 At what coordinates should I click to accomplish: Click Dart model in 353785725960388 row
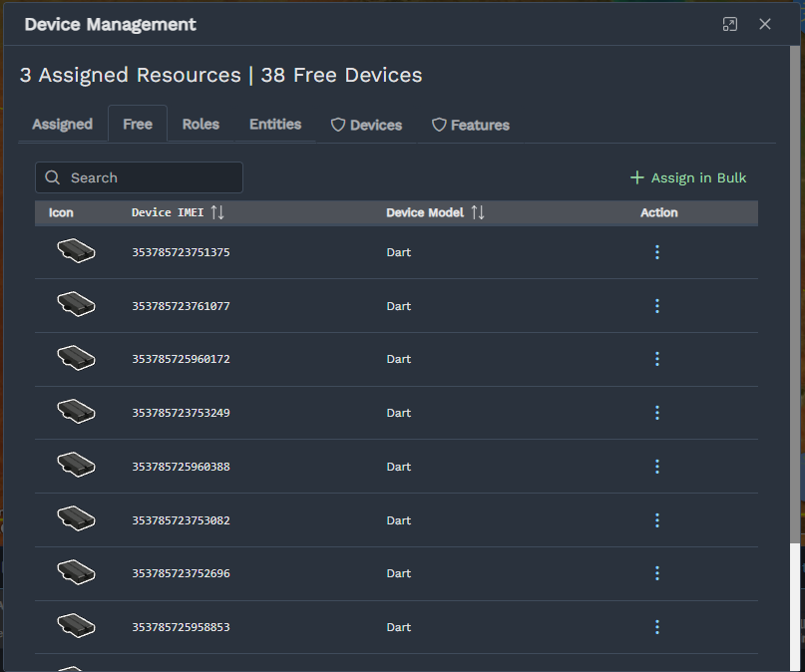(x=399, y=467)
